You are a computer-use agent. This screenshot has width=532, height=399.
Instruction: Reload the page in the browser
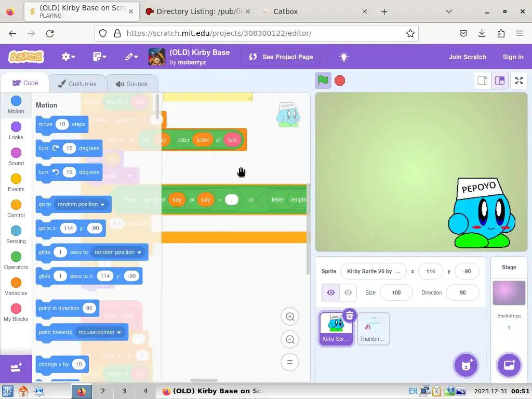(50, 33)
